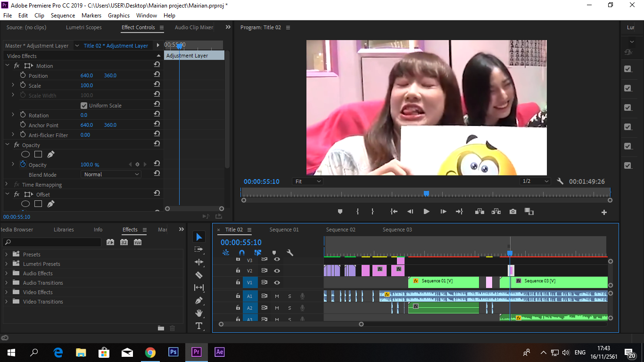Open the Fit zoom level dropdown
Image resolution: width=644 pixels, height=362 pixels.
307,181
